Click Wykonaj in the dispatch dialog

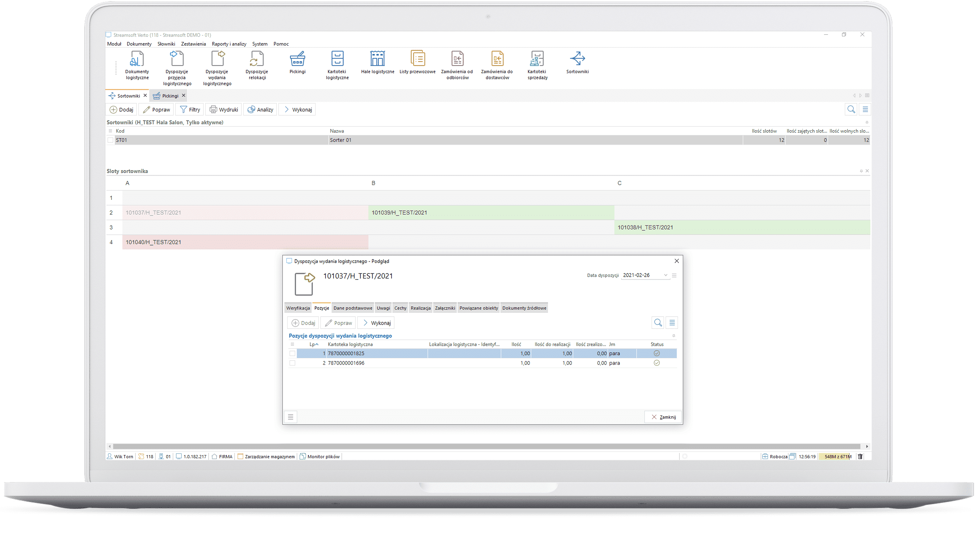tap(376, 323)
